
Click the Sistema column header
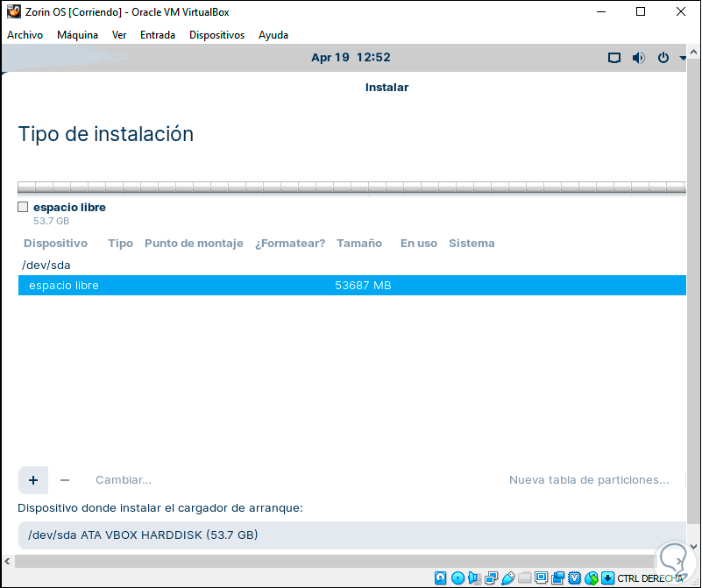472,244
